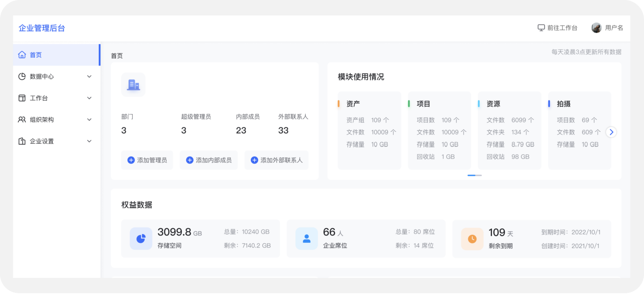The width and height of the screenshot is (644, 294).
Task: Click 1 GB value in 项目 card
Action: (448, 157)
